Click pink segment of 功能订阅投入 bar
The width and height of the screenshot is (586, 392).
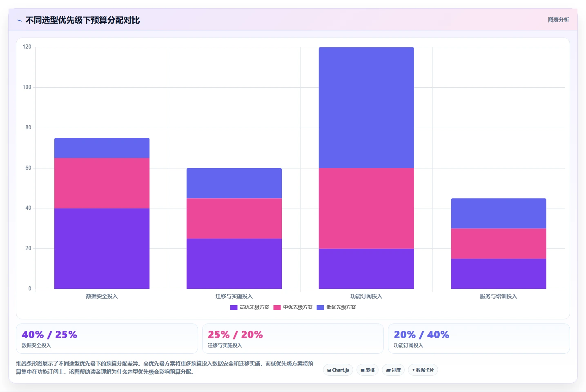point(366,208)
